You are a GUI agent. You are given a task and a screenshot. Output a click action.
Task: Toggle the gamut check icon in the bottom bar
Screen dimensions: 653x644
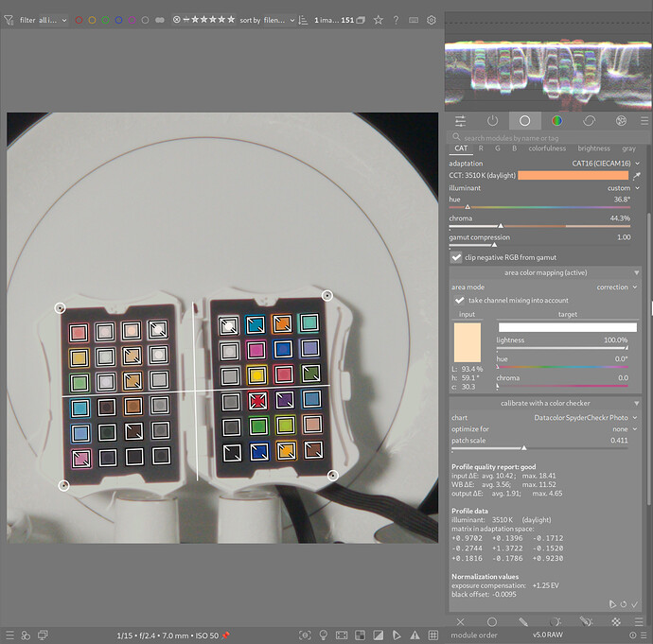(397, 635)
